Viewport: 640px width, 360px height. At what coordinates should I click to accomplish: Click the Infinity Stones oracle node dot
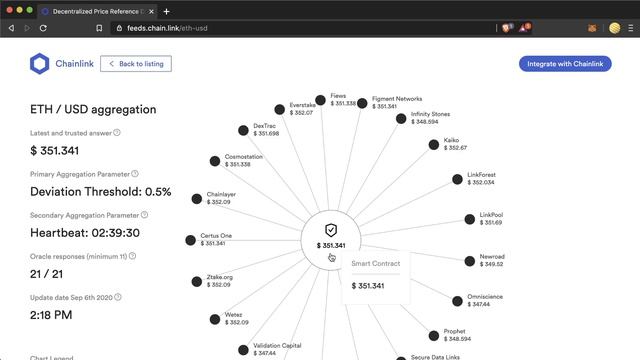click(401, 119)
